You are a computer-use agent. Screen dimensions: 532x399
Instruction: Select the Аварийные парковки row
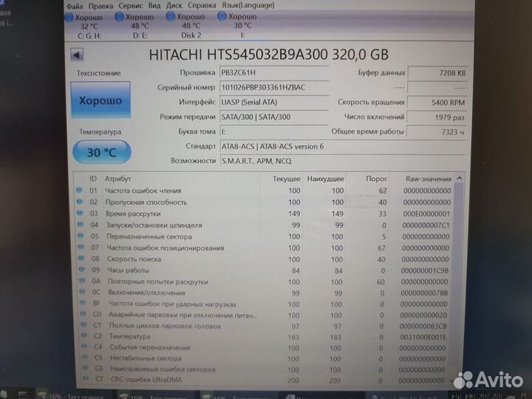point(264,316)
